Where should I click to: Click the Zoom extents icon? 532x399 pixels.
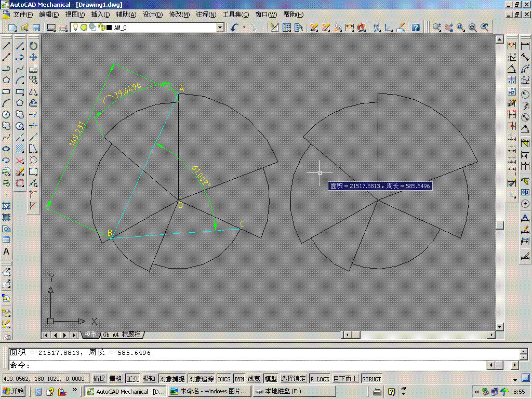(473, 28)
